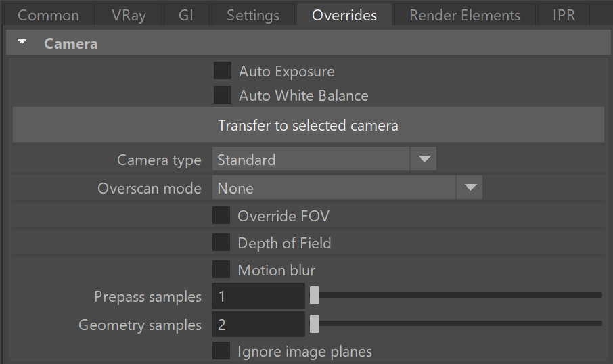Switch to the Common tab
This screenshot has width=613, height=364.
(49, 15)
